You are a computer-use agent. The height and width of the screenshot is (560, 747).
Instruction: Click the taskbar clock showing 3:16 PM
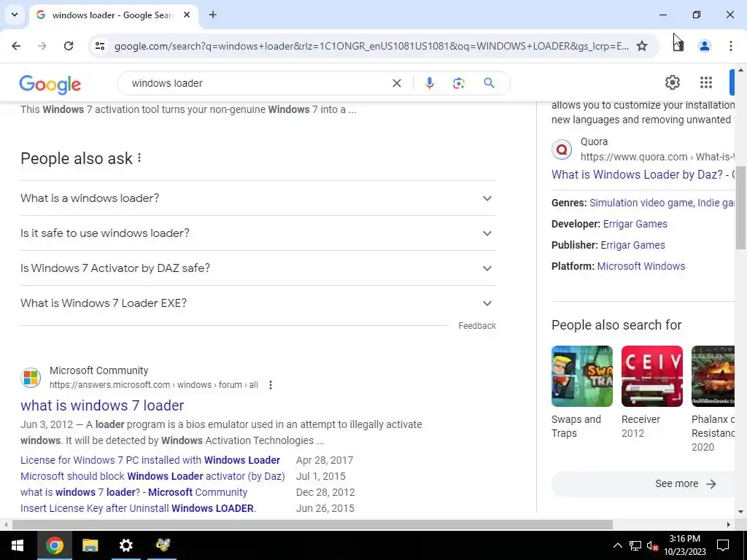pos(684,545)
